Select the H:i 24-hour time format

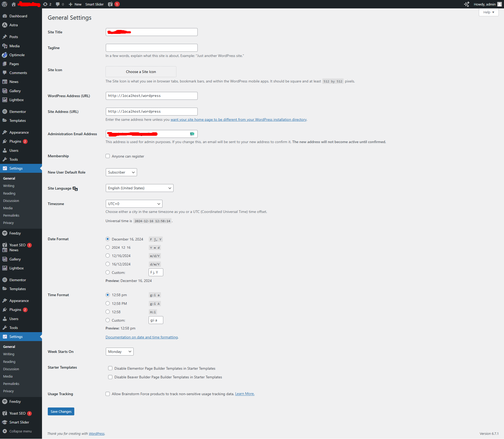108,312
